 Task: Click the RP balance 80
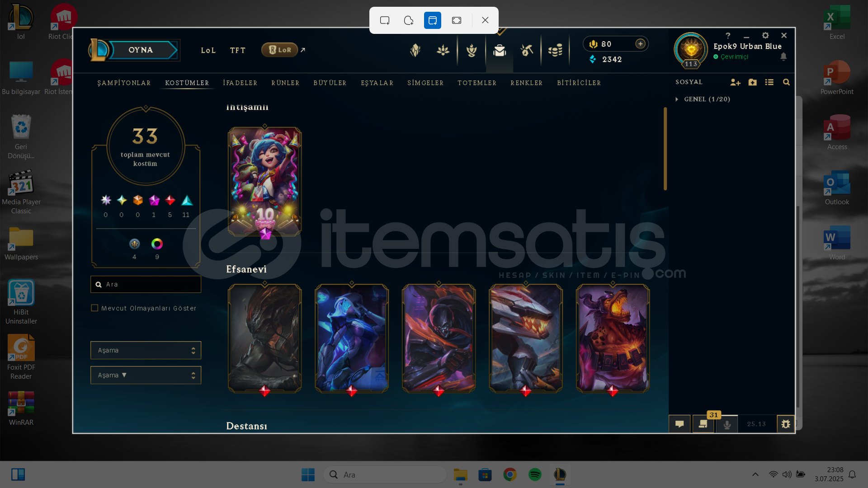click(606, 44)
